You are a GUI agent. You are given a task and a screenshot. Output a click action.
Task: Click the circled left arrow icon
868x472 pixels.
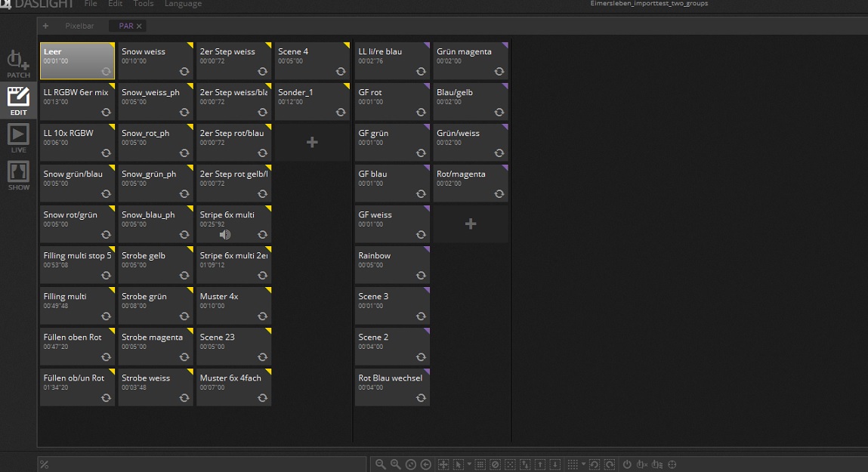point(426,464)
